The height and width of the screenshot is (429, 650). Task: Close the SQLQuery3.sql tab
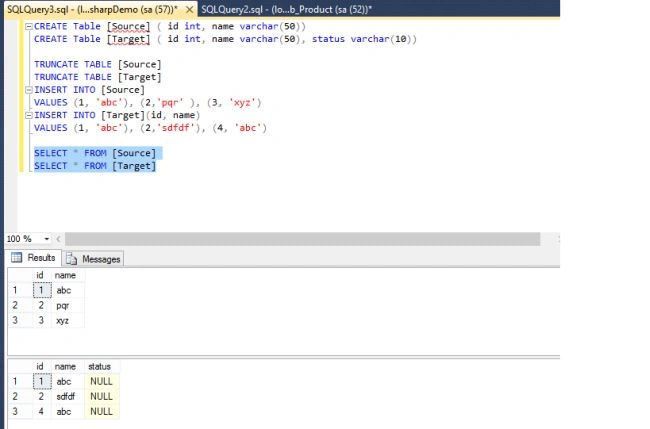pos(189,9)
